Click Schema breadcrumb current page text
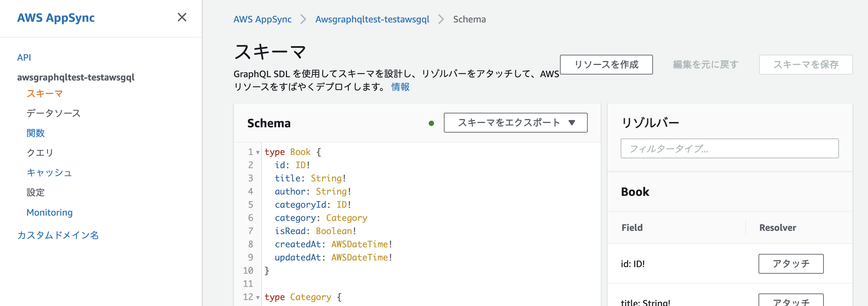Screen dimensions: 868x306 tap(469, 19)
